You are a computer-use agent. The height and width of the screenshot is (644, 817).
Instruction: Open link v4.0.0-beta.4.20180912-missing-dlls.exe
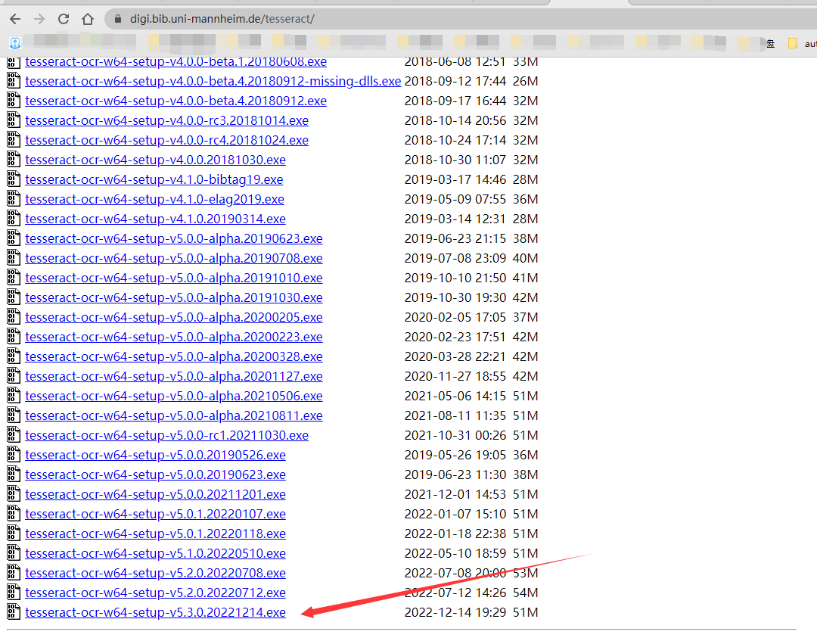click(x=213, y=81)
